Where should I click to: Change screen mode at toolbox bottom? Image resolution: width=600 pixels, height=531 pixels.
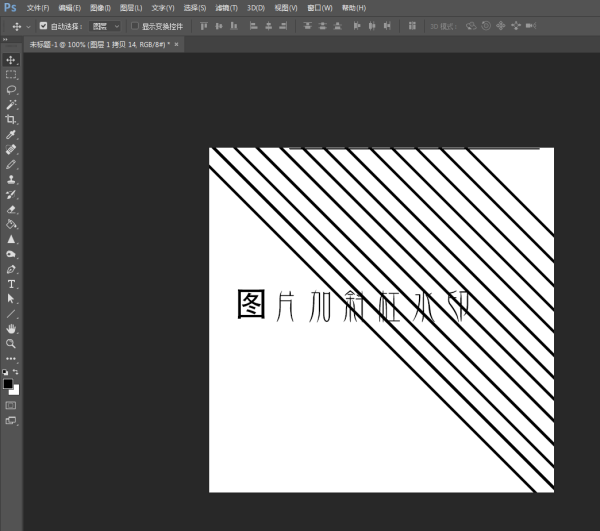11,421
